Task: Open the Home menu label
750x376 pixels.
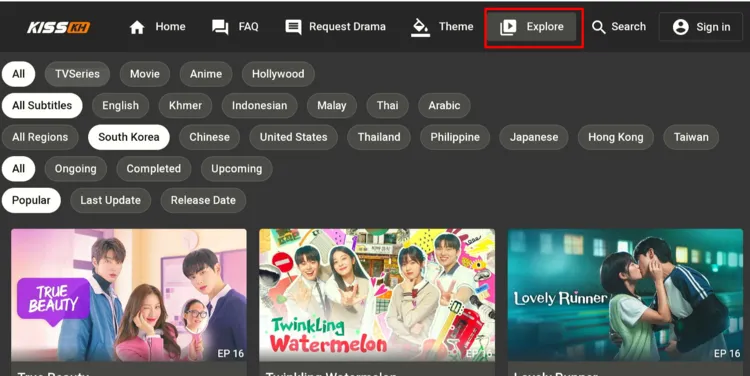Action: [x=170, y=27]
